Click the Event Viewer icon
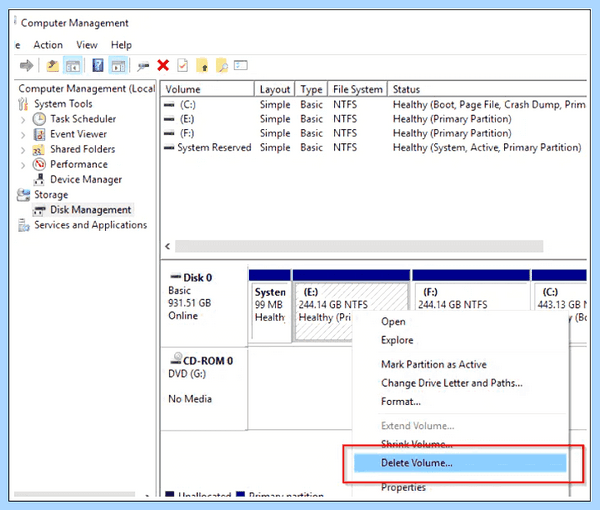Viewport: 600px width, 510px height. pos(39,134)
